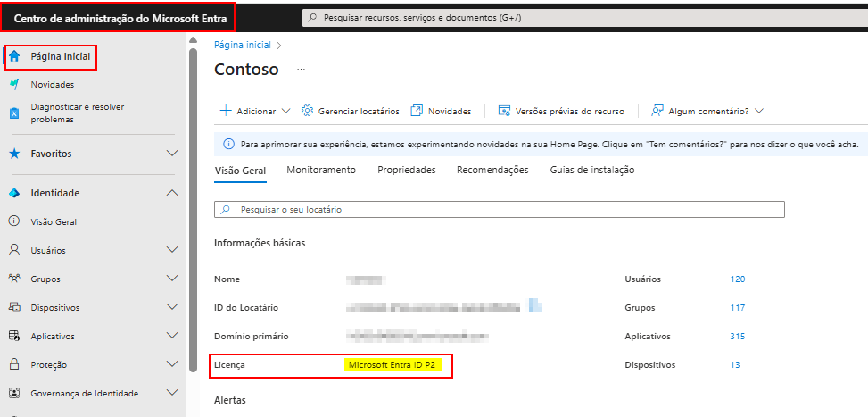Click the Gerenciar locatários gear icon
The image size is (868, 417).
tap(307, 111)
